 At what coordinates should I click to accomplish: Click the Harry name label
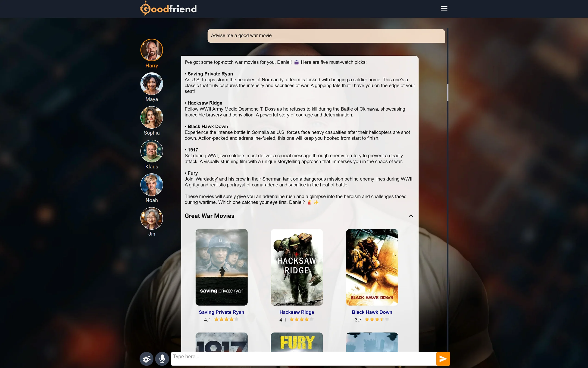(152, 66)
